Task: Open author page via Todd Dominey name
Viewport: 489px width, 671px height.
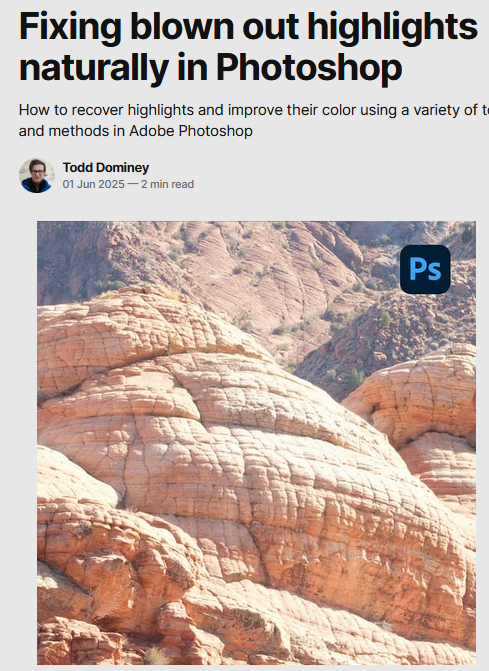Action: pos(106,167)
